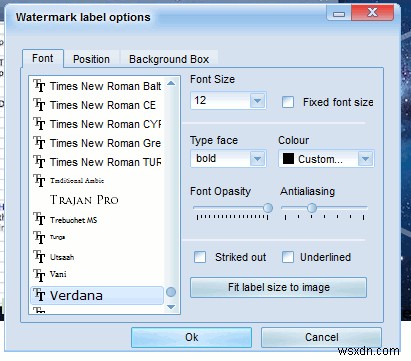Click TrueType icon beside Times New Roman CYR
The image size is (411, 361).
(x=39, y=124)
